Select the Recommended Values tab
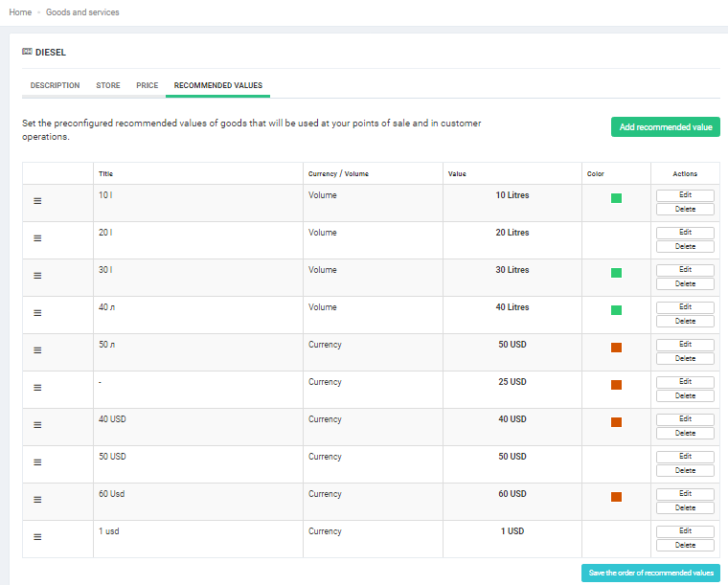The image size is (728, 585). (x=217, y=85)
